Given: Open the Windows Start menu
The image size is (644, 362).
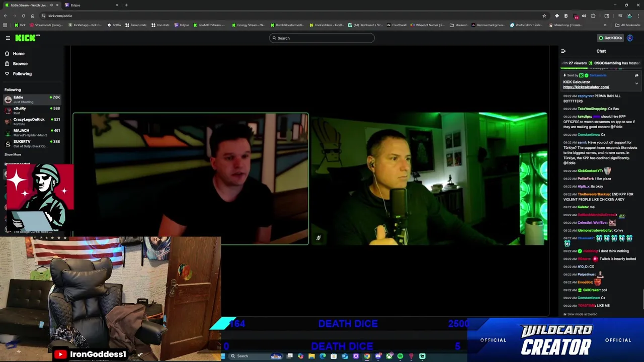Looking at the screenshot, I should (222, 356).
